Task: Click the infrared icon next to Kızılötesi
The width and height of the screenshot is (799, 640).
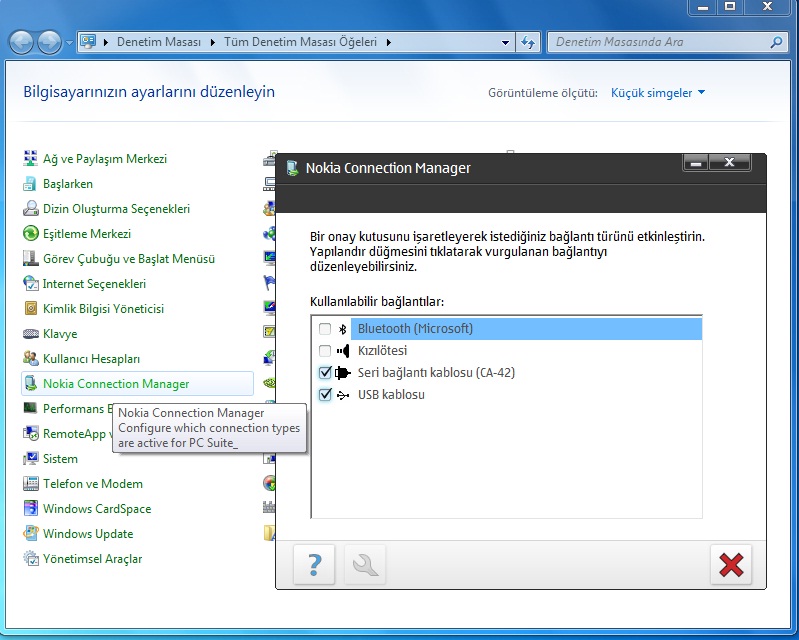Action: (x=343, y=351)
